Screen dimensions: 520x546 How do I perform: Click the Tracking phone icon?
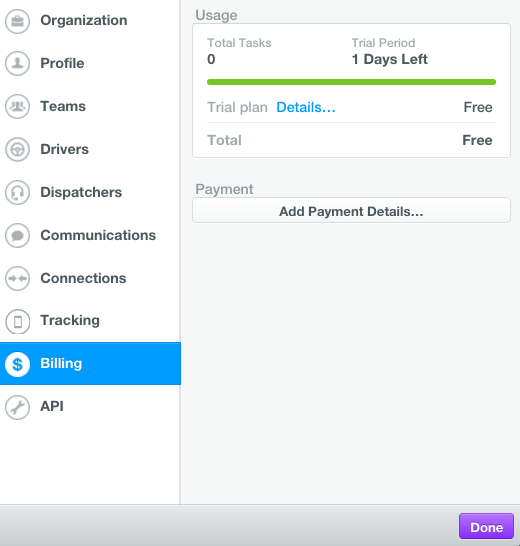coord(17,321)
